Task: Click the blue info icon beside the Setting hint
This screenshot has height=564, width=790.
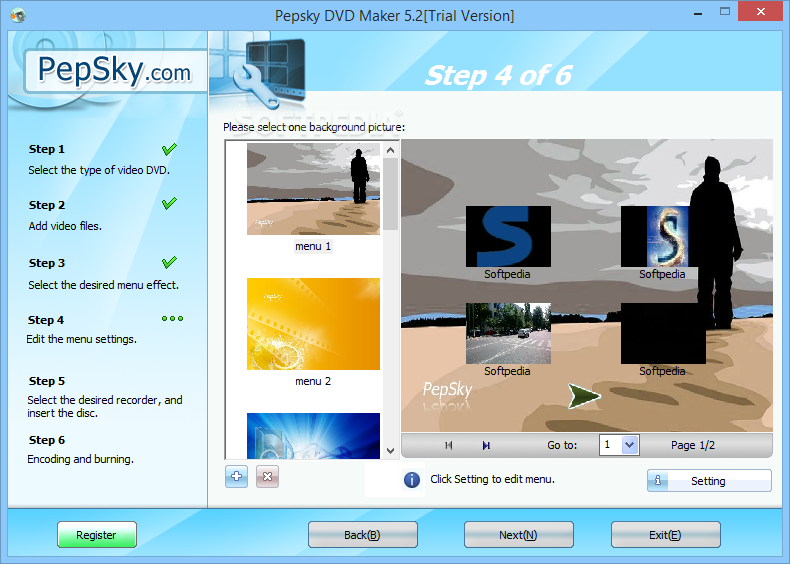Action: click(x=412, y=480)
